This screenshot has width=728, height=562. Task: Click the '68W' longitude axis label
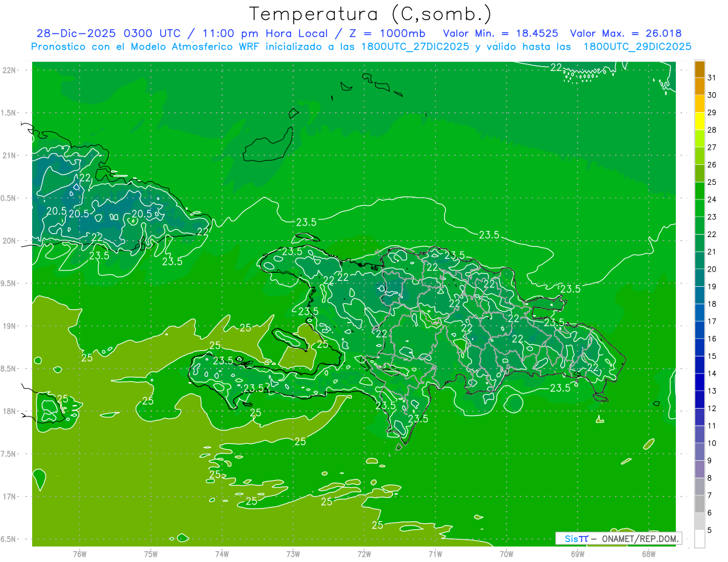pyautogui.click(x=649, y=554)
